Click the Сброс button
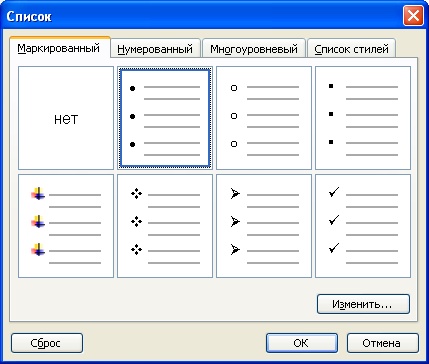Viewport: 429px width, 364px height. pos(47,343)
